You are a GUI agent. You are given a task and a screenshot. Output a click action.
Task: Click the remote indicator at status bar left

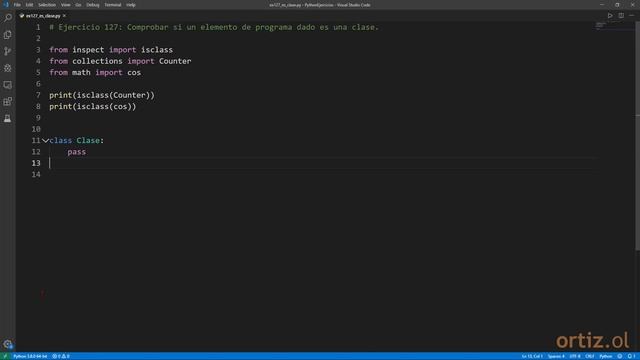(x=5, y=356)
